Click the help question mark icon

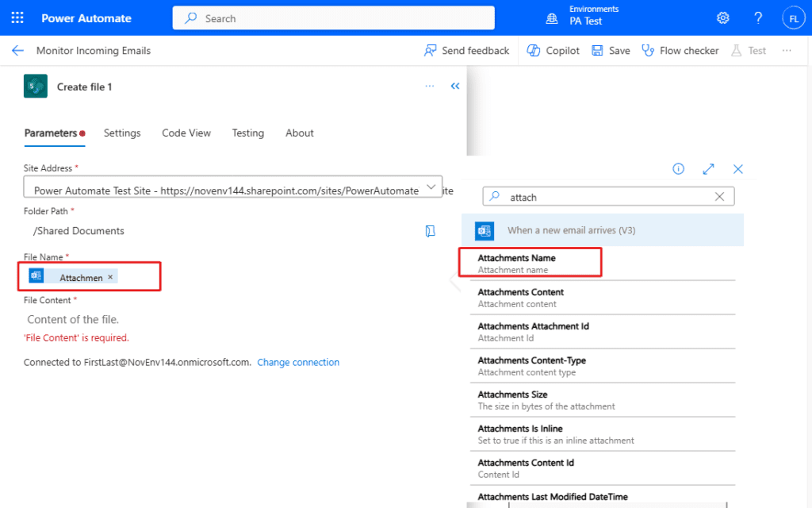click(758, 18)
